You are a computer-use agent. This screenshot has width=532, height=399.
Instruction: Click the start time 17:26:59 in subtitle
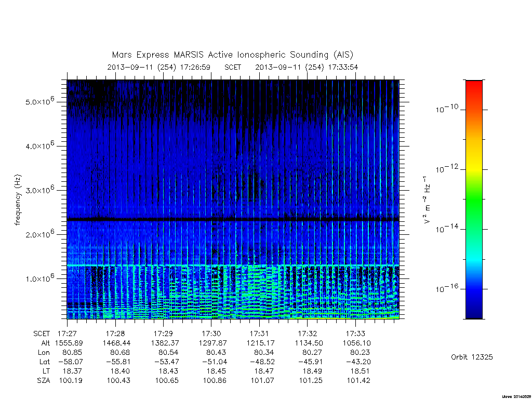[x=195, y=67]
